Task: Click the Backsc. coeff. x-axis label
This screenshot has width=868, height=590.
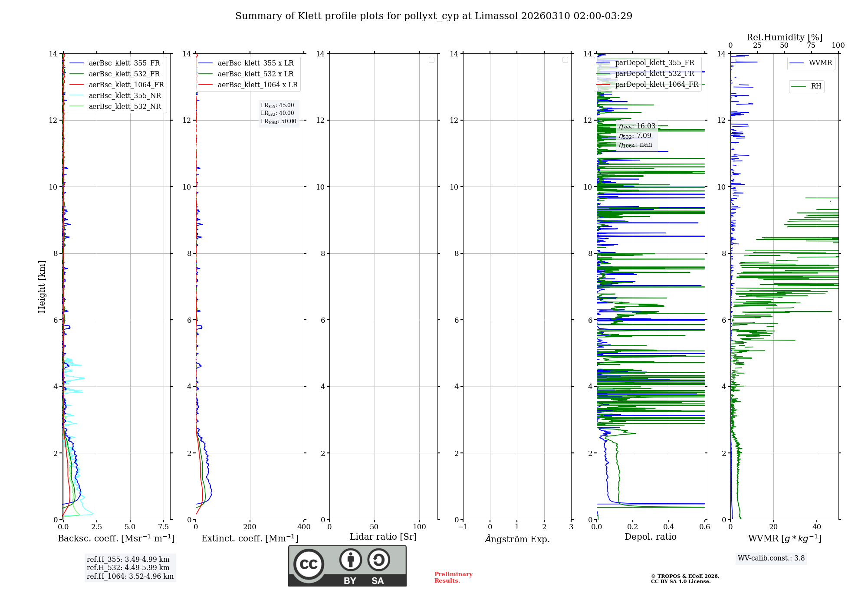Action: tap(116, 538)
